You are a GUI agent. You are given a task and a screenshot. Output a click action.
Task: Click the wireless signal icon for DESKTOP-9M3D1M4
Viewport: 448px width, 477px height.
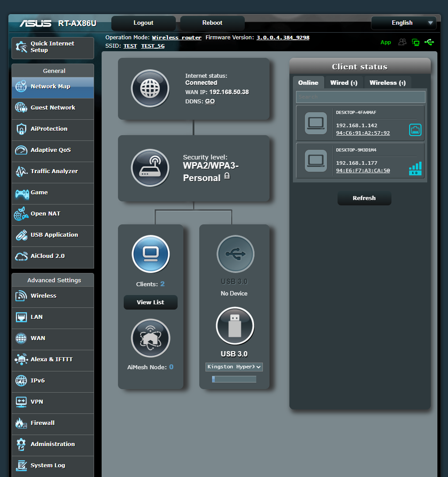415,168
